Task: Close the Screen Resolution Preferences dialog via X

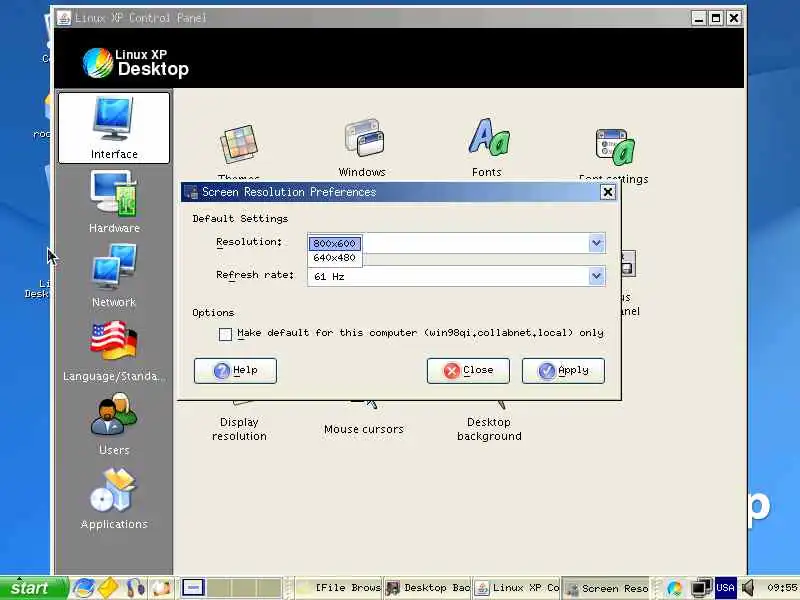Action: point(608,192)
